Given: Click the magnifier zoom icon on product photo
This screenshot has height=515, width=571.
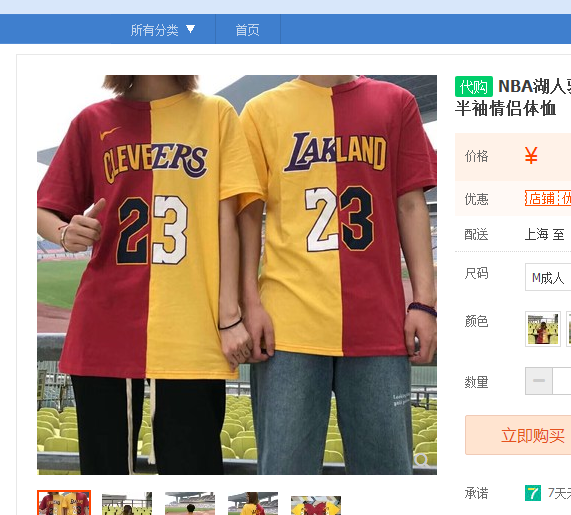Looking at the screenshot, I should click(x=422, y=460).
